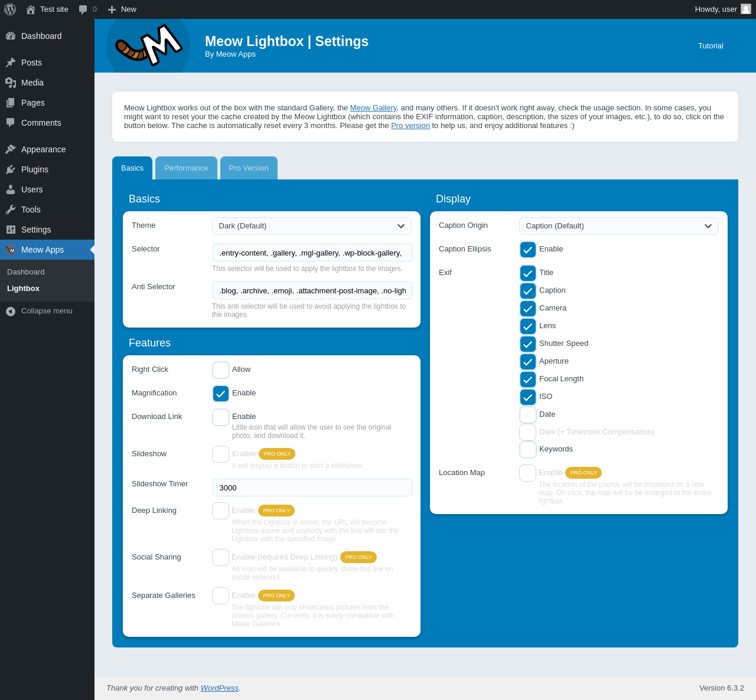
Task: Switch to the Performance tab
Action: point(186,168)
